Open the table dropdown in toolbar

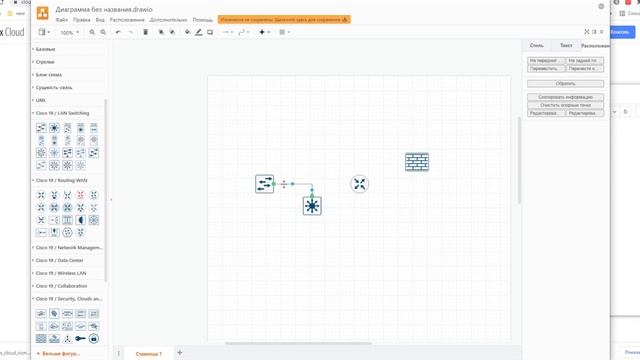pyautogui.click(x=284, y=32)
